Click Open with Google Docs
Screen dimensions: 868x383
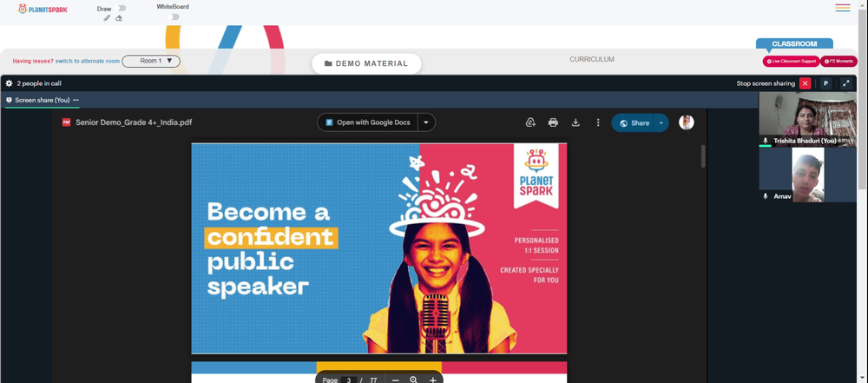point(367,122)
